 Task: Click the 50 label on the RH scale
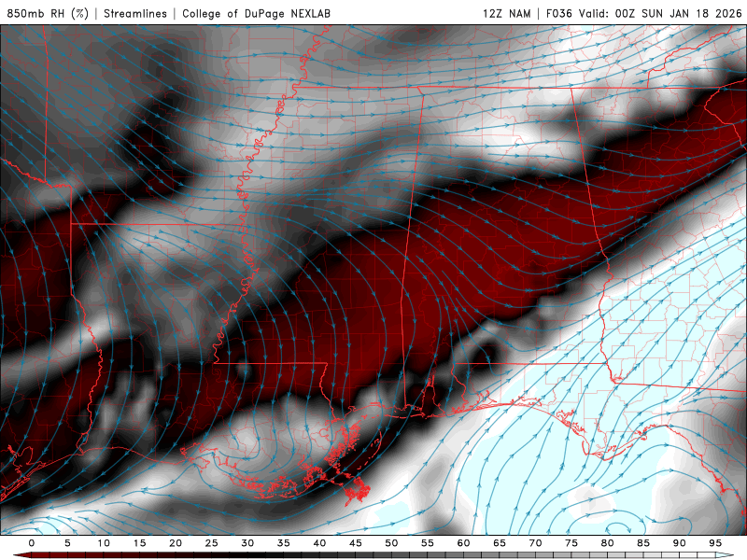tap(391, 543)
